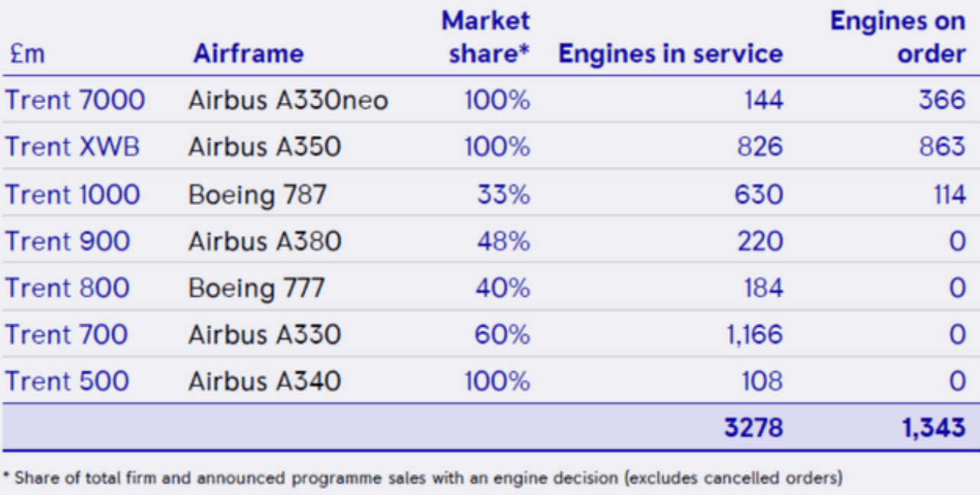
Task: Click the 33% market share value
Action: (x=503, y=194)
